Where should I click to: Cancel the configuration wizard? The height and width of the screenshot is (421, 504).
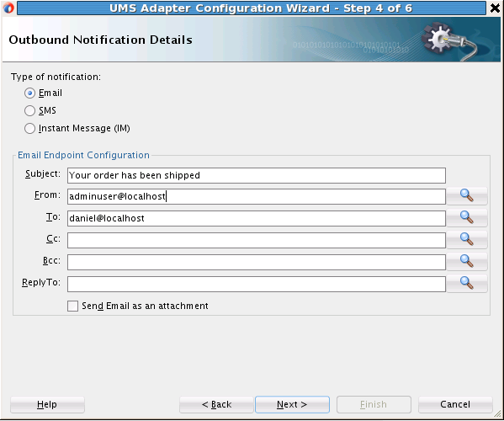[x=455, y=405]
